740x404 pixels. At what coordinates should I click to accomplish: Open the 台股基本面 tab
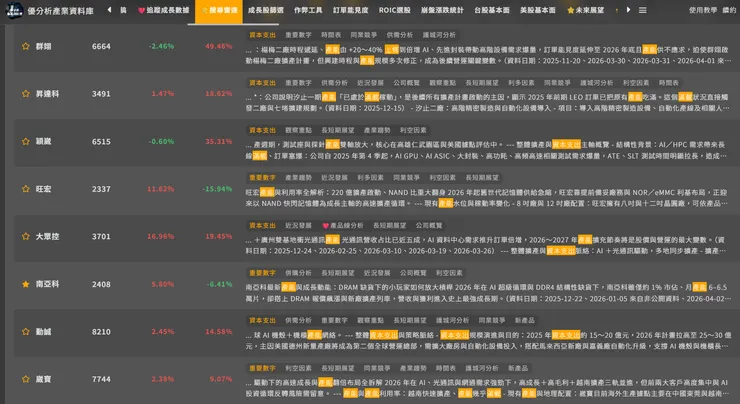492,10
